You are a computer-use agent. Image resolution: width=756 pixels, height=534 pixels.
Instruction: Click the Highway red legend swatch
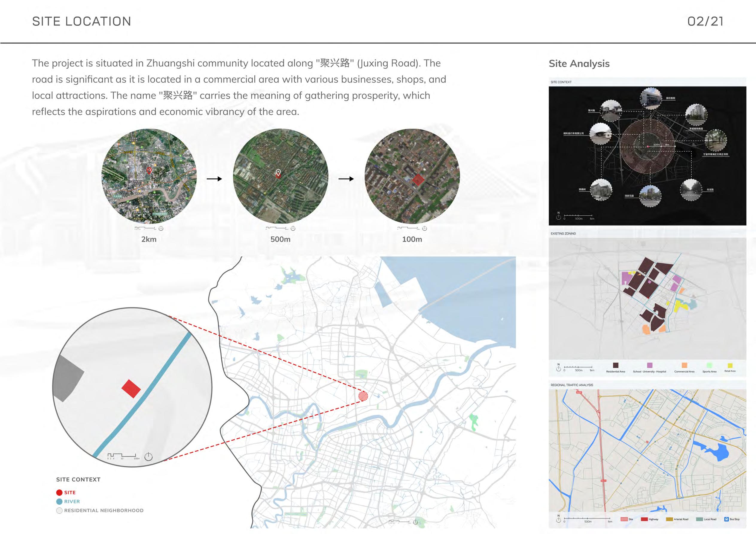coord(644,519)
